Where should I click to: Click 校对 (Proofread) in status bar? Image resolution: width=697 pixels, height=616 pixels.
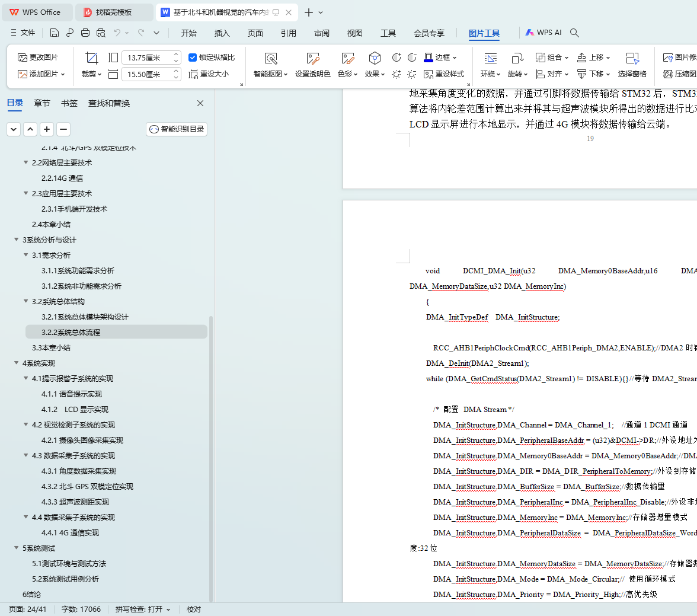(193, 609)
